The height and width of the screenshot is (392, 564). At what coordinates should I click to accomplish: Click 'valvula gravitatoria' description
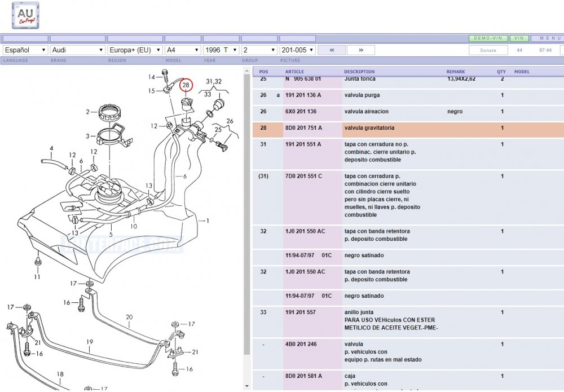click(x=369, y=127)
